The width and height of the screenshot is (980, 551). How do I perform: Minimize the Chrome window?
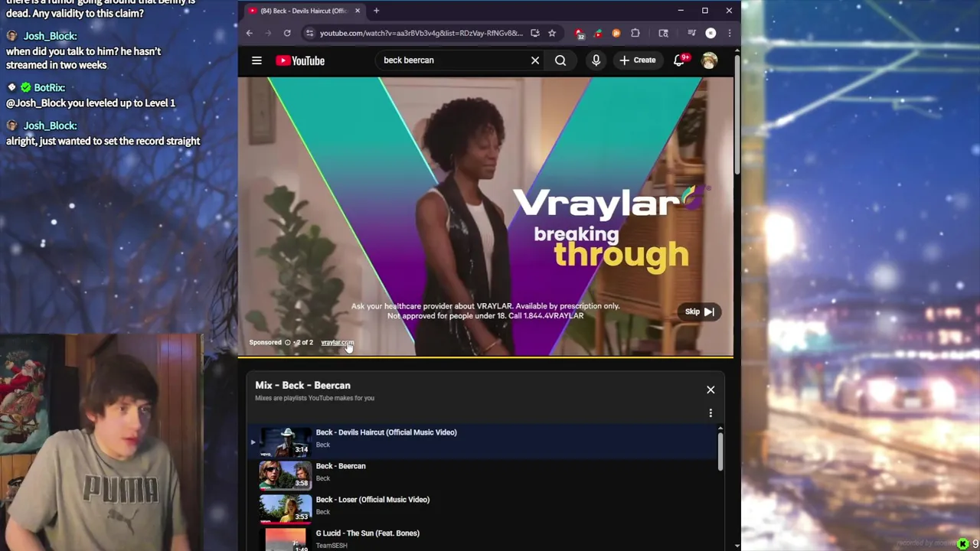click(680, 11)
